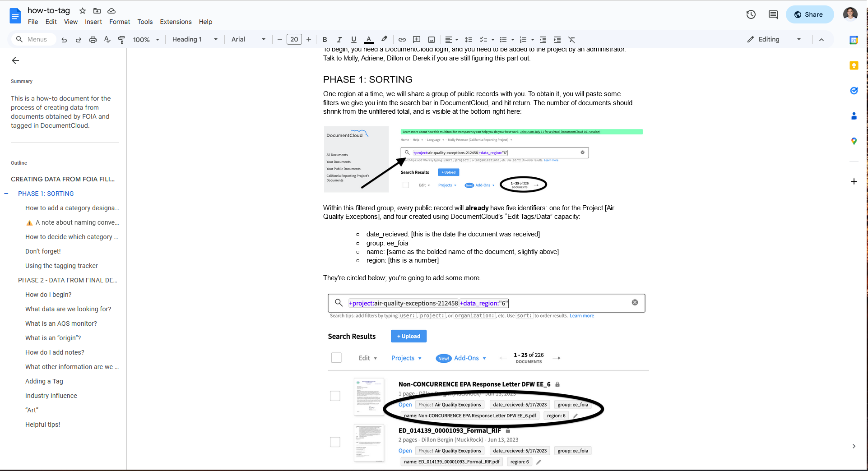
Task: Click the move to folder icon
Action: [x=97, y=10]
